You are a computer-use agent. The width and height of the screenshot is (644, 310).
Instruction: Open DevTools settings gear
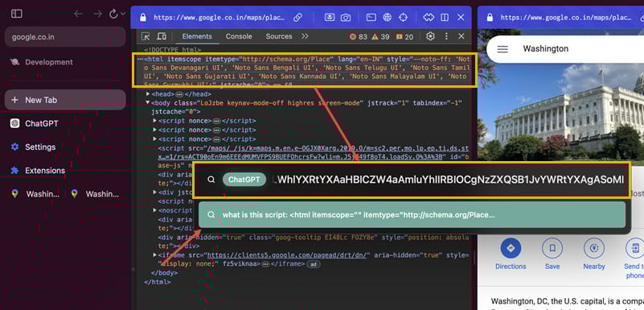(430, 36)
